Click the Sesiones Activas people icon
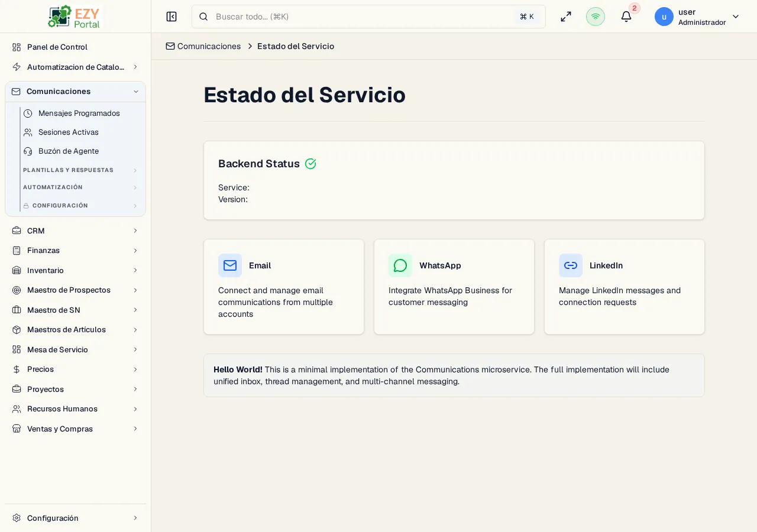The image size is (757, 532). [28, 132]
